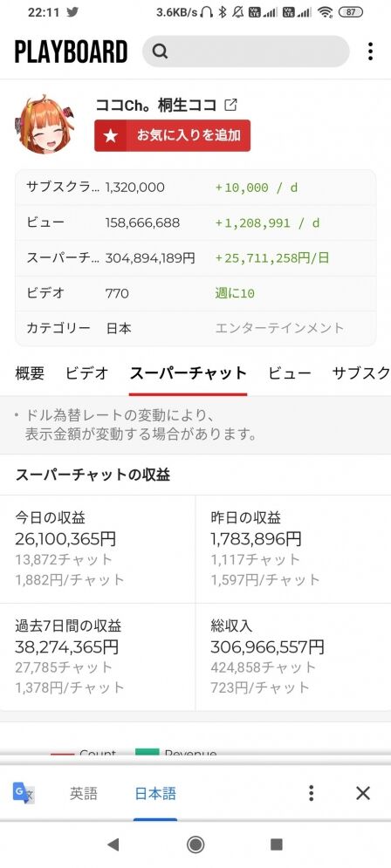The height and width of the screenshot is (868, 391).
Task: Open the Playboard logo home link
Action: coord(71,52)
